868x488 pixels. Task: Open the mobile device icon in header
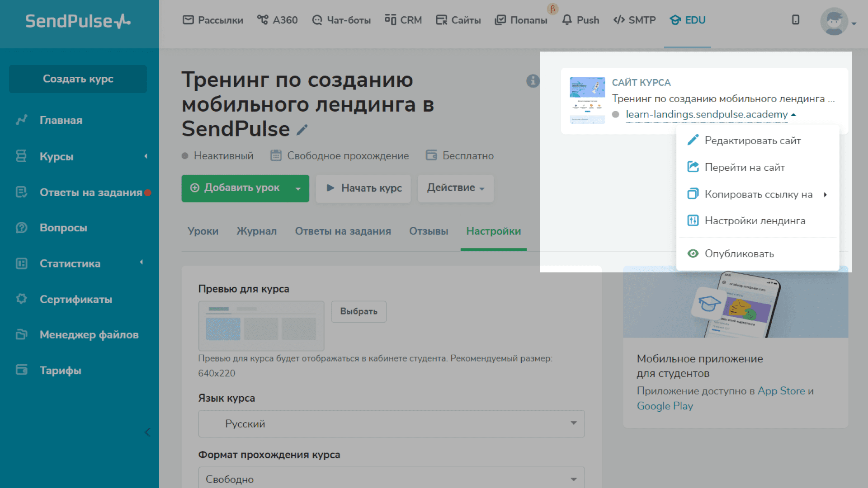[x=795, y=20]
